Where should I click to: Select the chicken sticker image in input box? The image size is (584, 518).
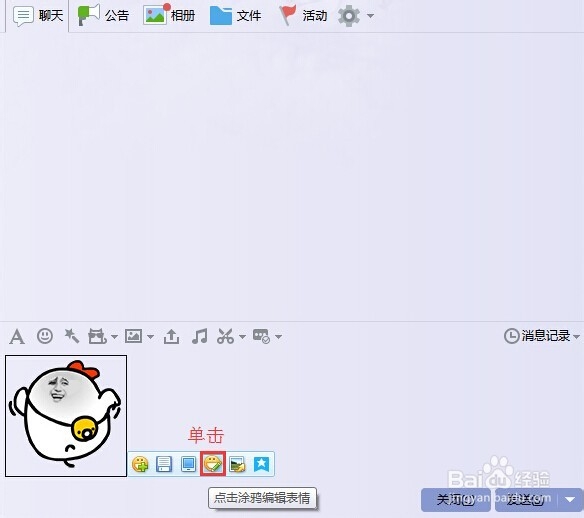tap(66, 416)
